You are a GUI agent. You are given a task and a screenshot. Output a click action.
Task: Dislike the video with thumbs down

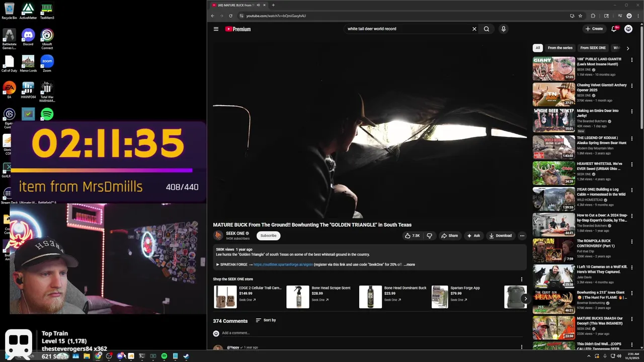coord(429,236)
